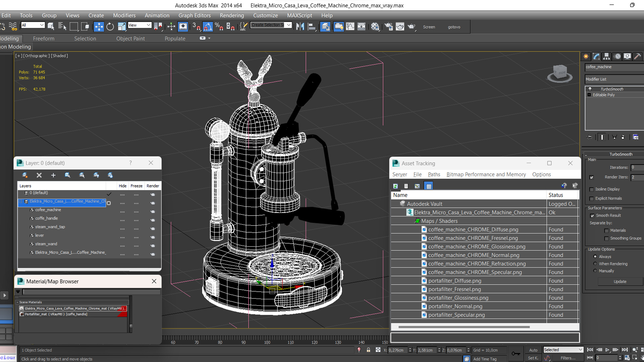Click Add Time Tag
The height and width of the screenshot is (362, 644).
coord(485,359)
